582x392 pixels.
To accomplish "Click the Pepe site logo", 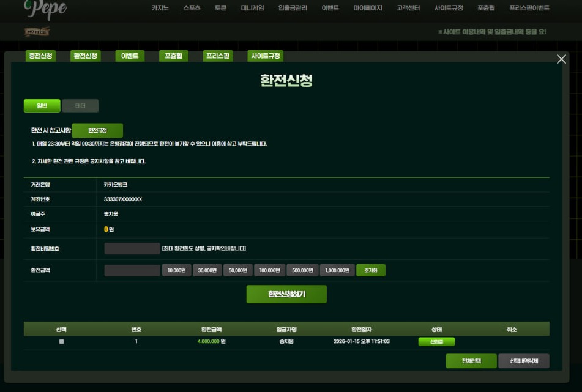I will [46, 9].
